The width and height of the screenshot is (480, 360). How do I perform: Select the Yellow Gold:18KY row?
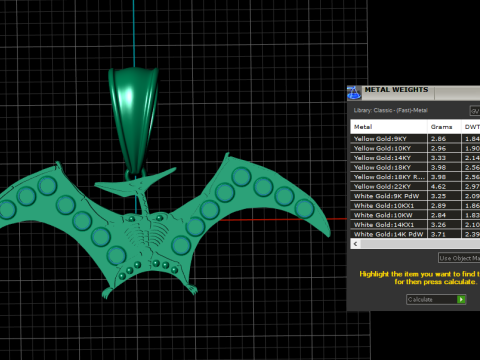pyautogui.click(x=415, y=167)
